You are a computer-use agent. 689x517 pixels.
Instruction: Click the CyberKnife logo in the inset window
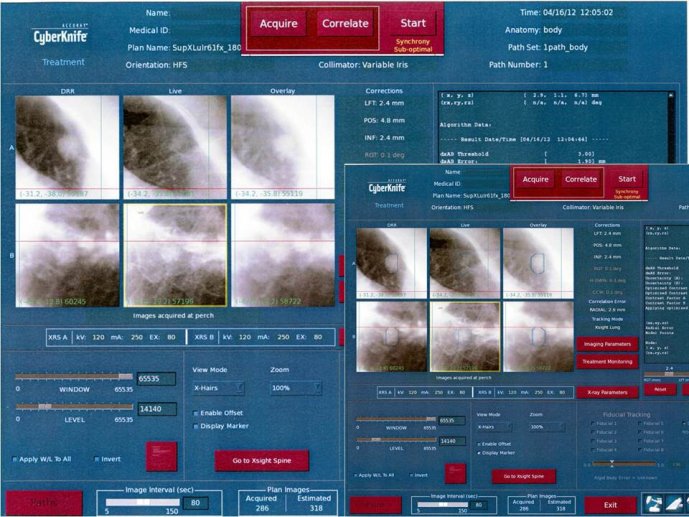point(387,186)
